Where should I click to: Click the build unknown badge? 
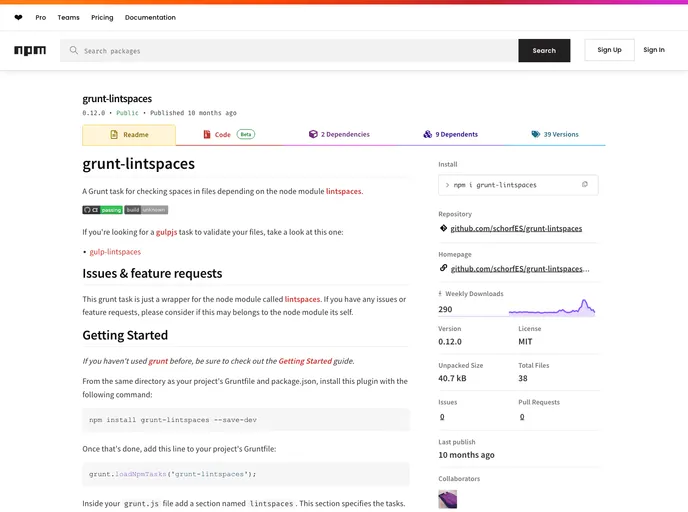146,210
